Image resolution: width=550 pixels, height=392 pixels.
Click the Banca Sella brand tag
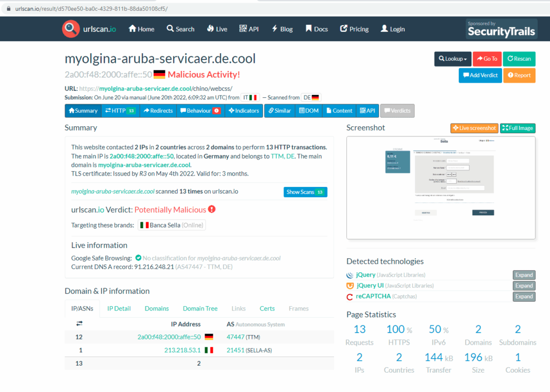[172, 225]
